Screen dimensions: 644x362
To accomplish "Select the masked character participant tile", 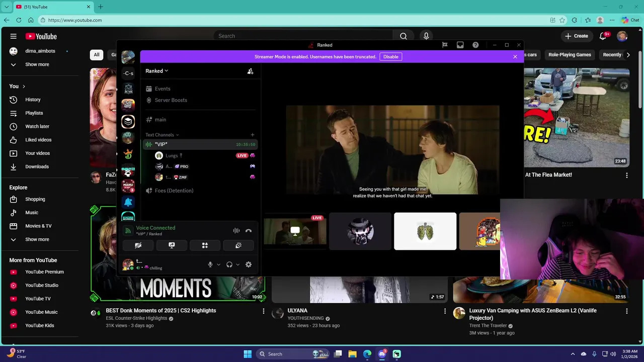I will point(360,231).
